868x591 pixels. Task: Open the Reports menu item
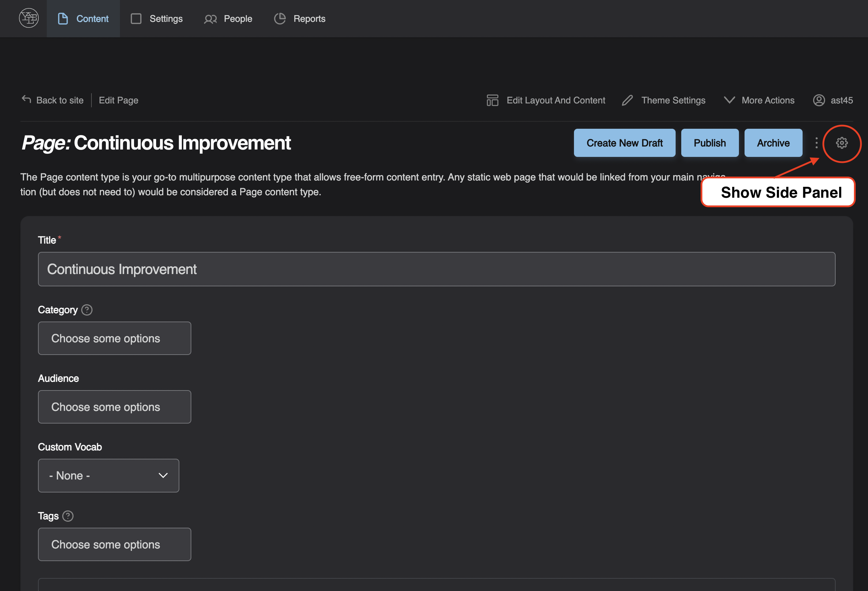click(300, 19)
